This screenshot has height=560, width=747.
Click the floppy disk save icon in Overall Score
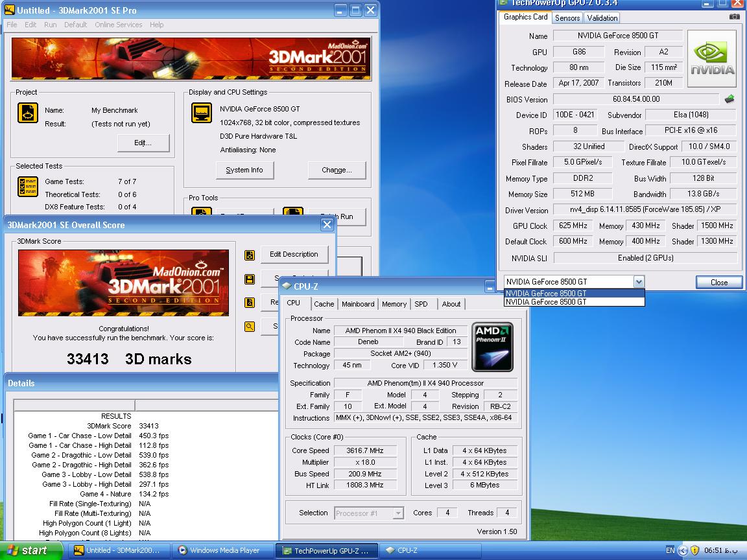point(250,279)
